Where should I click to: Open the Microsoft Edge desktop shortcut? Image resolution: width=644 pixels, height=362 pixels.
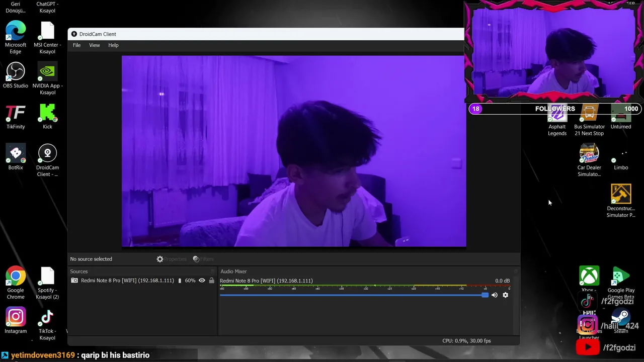pos(16,37)
